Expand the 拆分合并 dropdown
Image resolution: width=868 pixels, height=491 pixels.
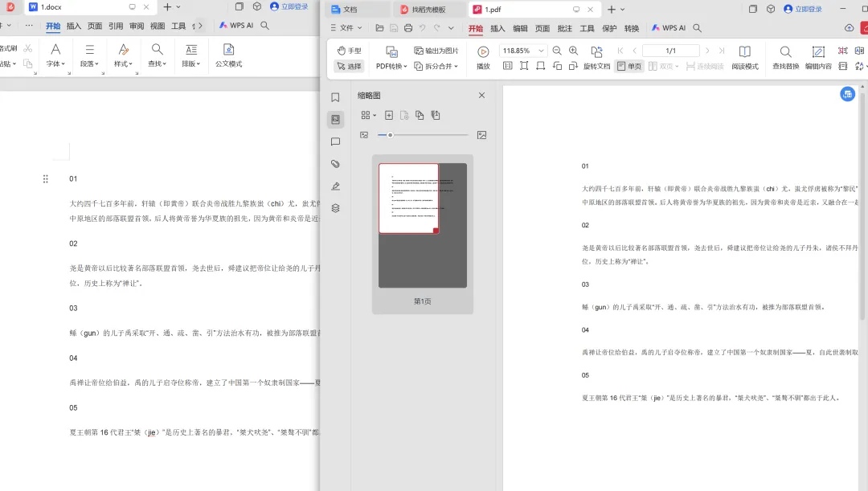pos(436,66)
